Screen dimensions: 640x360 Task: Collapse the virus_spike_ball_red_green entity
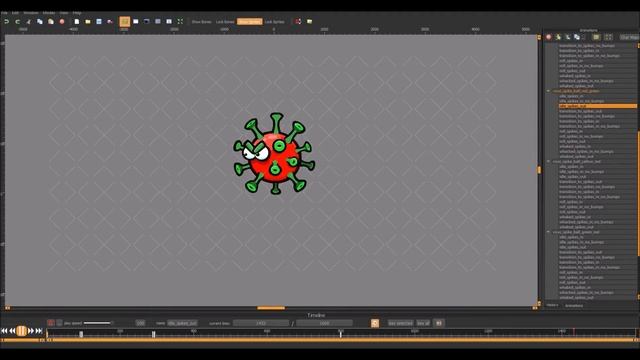[549, 91]
